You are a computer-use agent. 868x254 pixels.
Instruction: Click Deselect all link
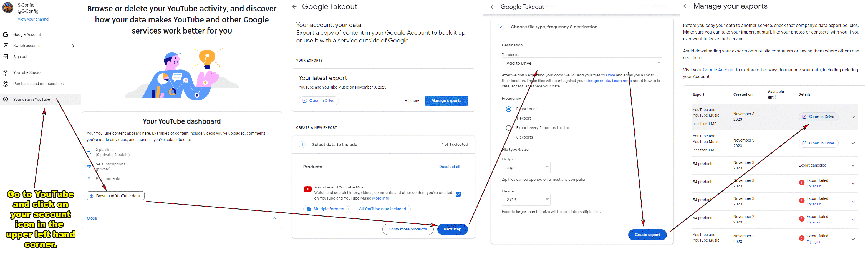click(449, 167)
